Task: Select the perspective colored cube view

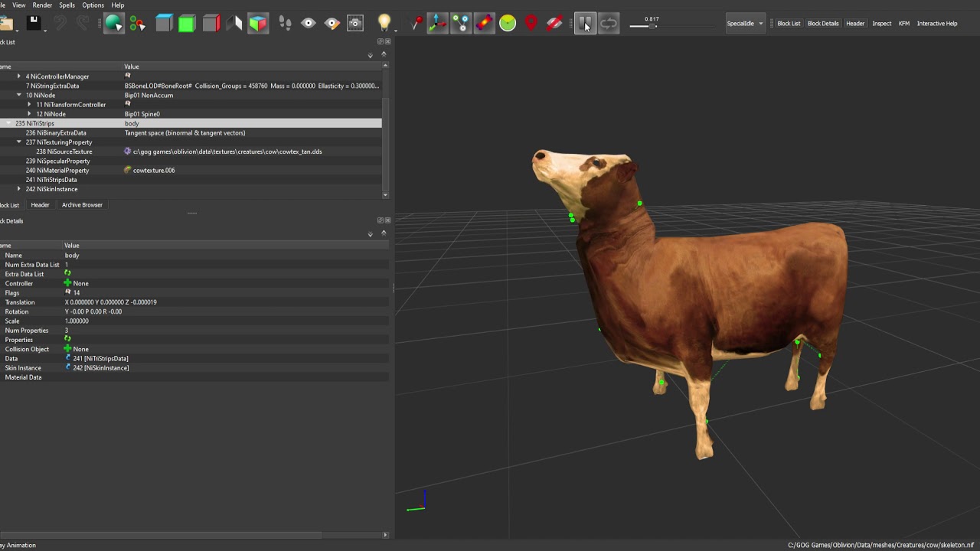Action: coord(258,24)
